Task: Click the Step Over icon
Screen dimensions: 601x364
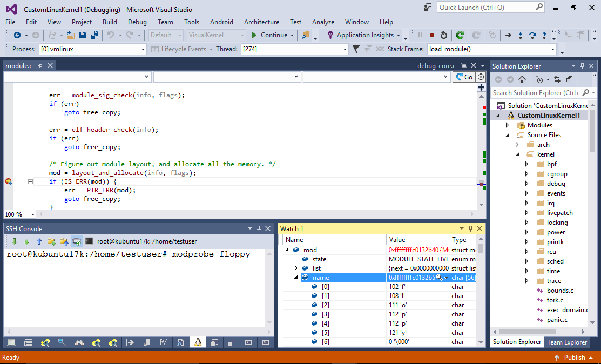Action: (532, 35)
